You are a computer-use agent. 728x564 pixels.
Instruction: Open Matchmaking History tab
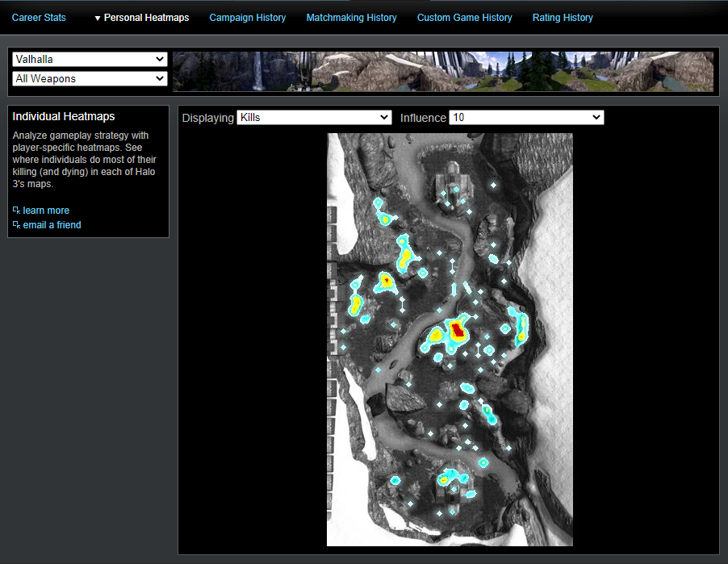(351, 18)
